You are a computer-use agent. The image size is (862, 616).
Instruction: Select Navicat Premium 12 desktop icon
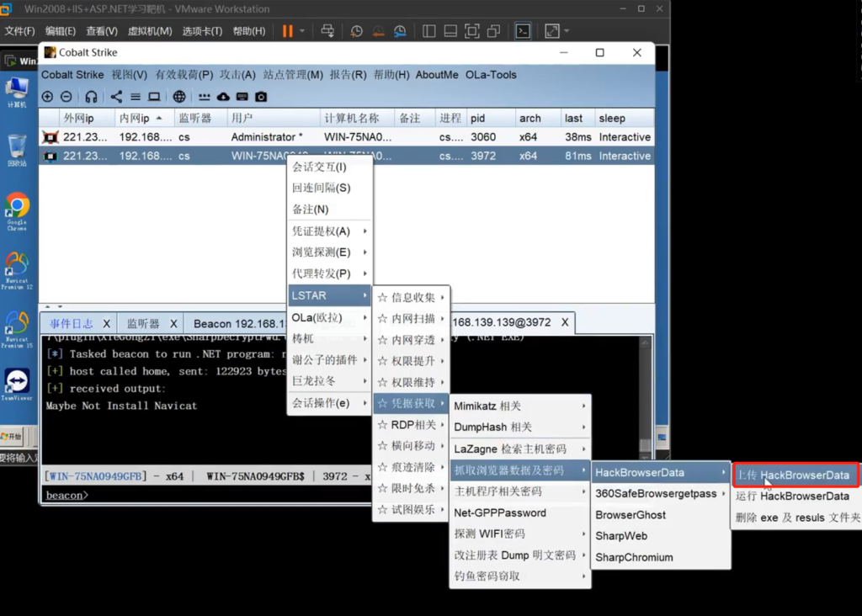17,270
